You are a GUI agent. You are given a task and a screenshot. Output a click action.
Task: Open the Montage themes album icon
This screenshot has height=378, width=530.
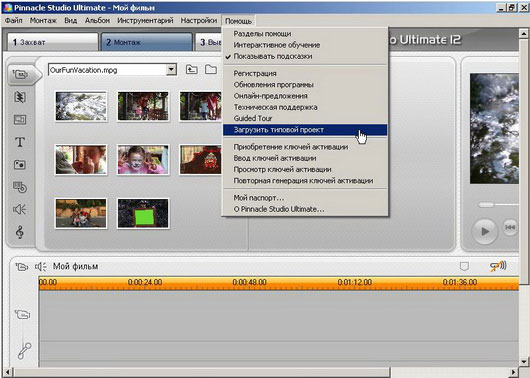(20, 120)
